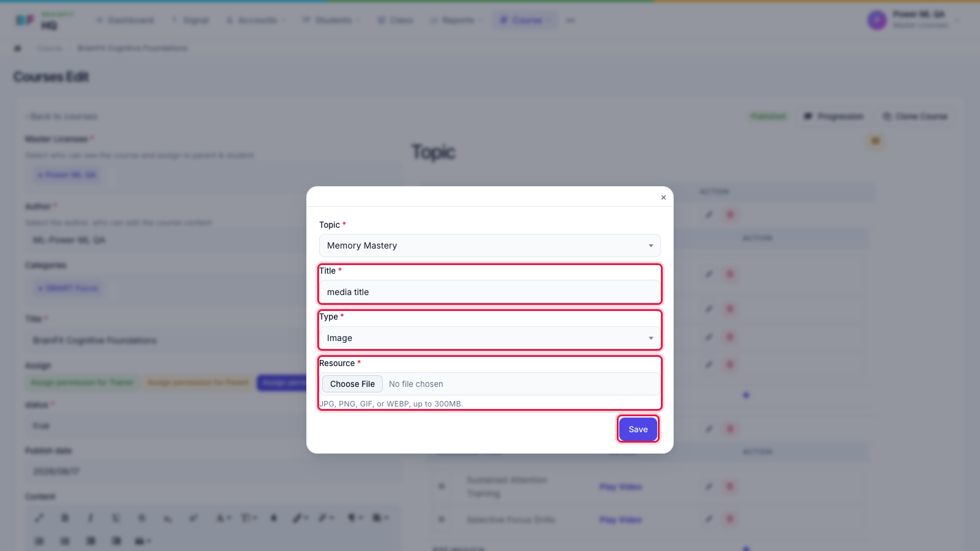Open the Topic dropdown showing Memory Mastery
This screenshot has width=980, height=551.
tap(490, 246)
